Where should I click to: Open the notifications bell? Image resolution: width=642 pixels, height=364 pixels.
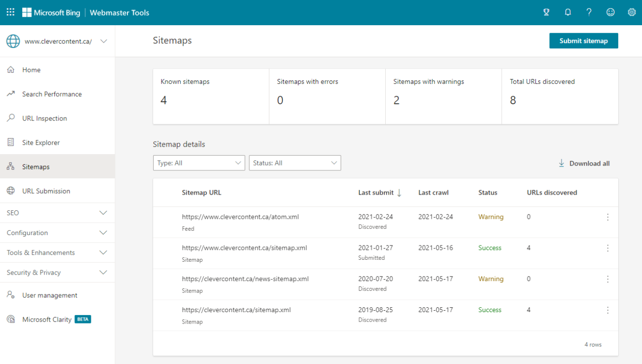coord(568,12)
